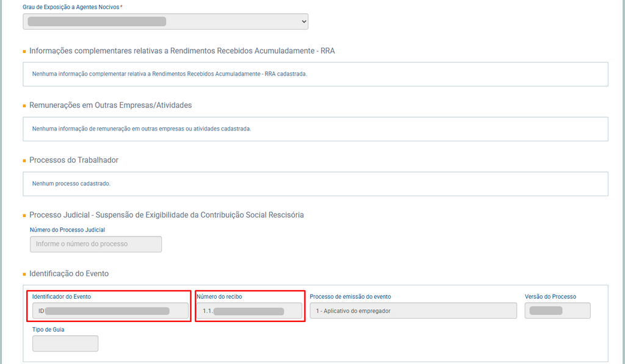Click the empty Tipo de Guia field
The height and width of the screenshot is (364, 625).
click(65, 343)
